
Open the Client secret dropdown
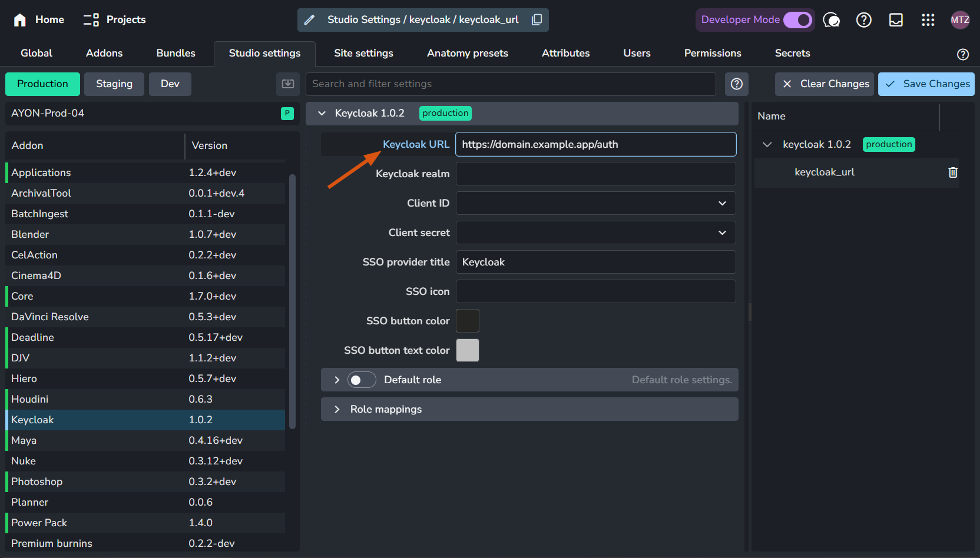(595, 232)
